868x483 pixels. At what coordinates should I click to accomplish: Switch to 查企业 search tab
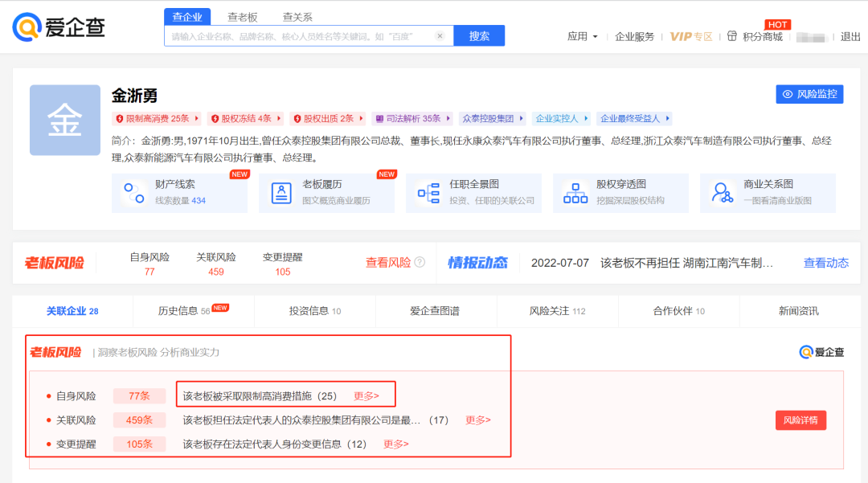tap(187, 17)
